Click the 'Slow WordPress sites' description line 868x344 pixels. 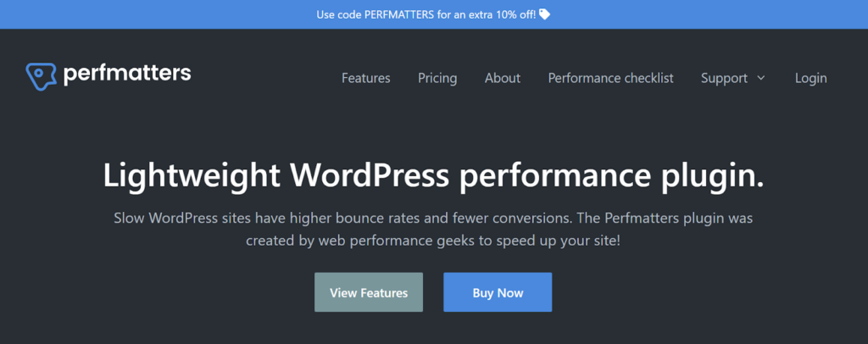(433, 218)
